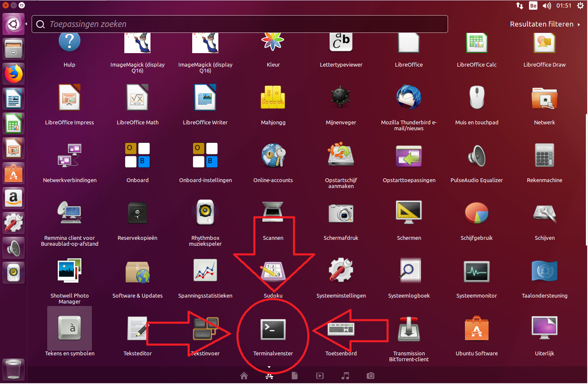Switch to the Home lens tab
588x384 pixels.
[244, 376]
